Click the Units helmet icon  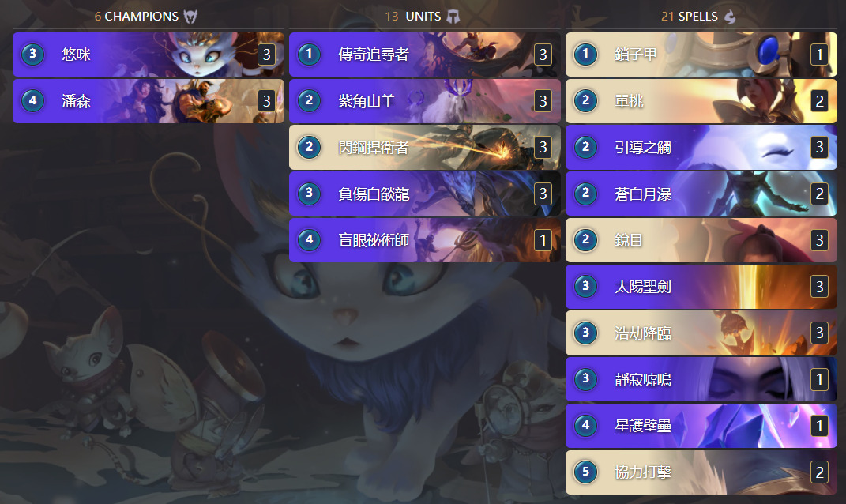point(453,17)
